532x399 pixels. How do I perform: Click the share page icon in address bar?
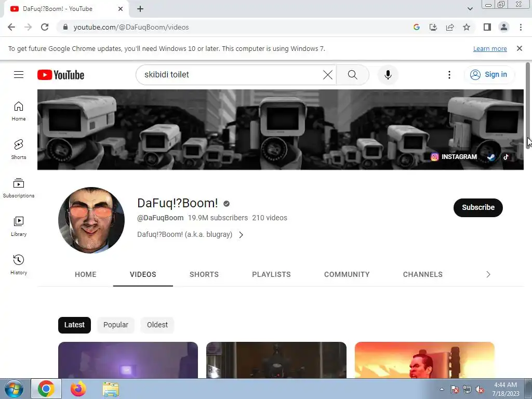450,27
